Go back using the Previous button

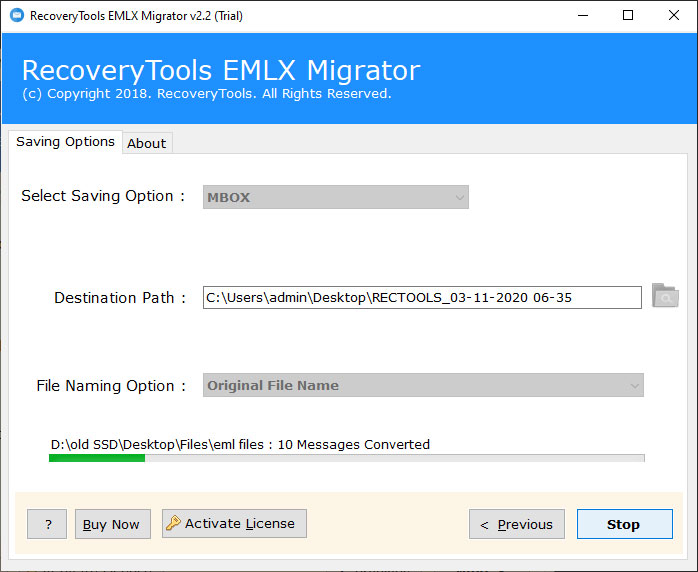tap(517, 524)
